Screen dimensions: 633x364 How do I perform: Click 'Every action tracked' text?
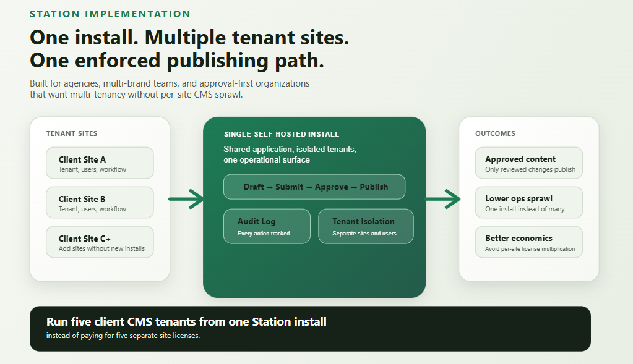(264, 234)
